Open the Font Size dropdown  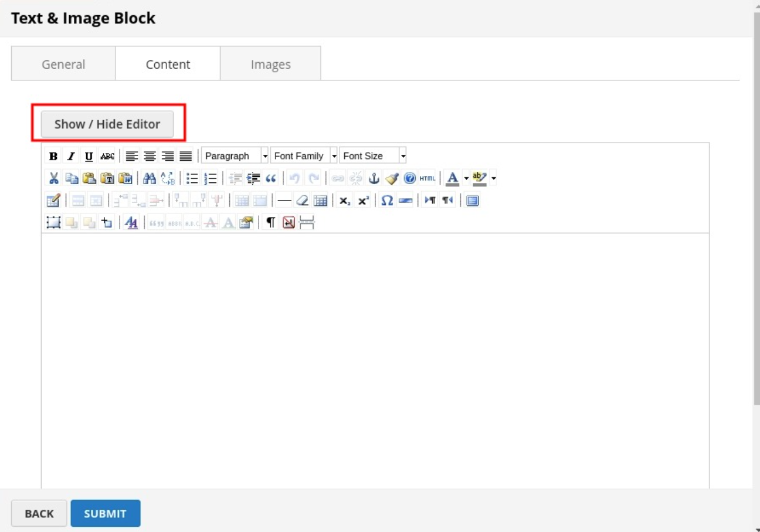(373, 155)
